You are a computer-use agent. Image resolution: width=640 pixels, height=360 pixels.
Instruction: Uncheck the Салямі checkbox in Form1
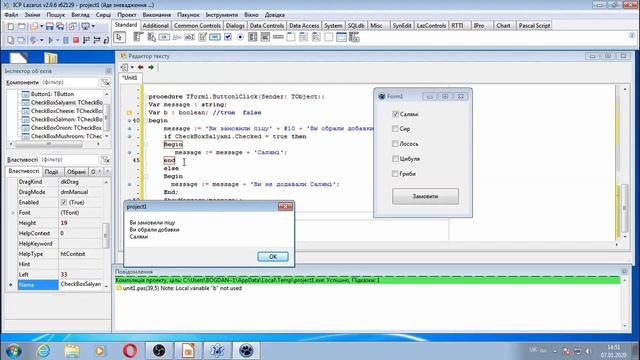point(395,114)
